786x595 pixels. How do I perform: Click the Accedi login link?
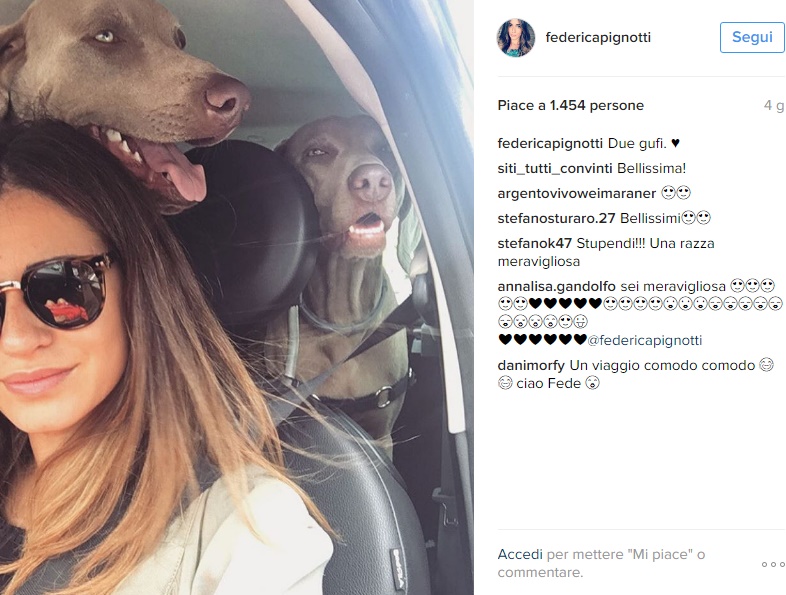click(520, 554)
